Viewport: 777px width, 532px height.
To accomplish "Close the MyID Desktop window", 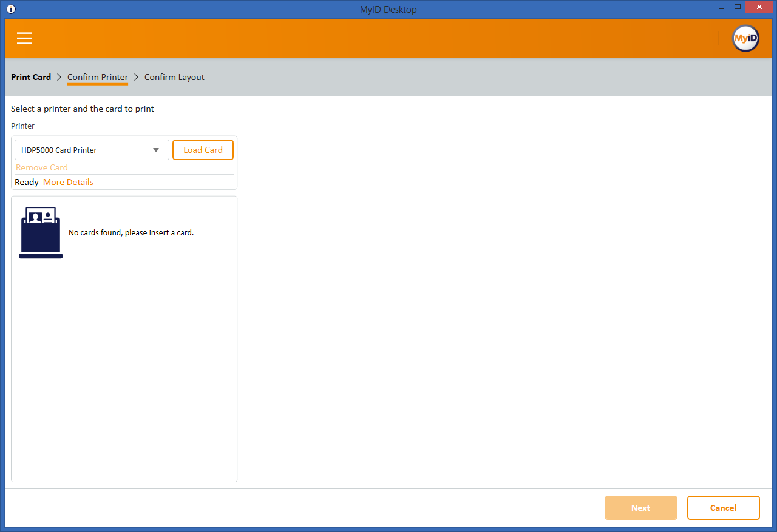I will point(759,7).
